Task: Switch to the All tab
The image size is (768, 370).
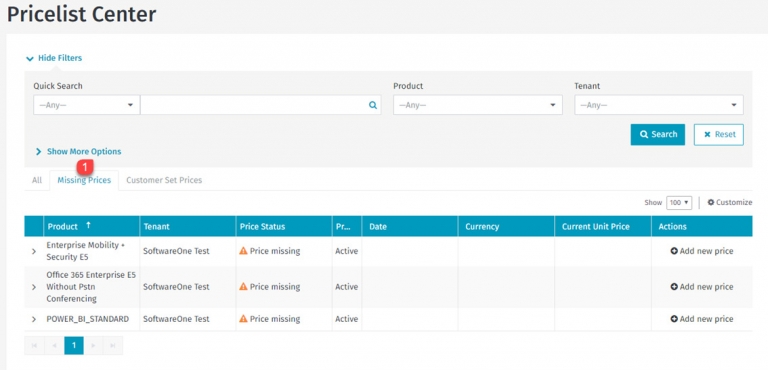Action: [x=37, y=180]
